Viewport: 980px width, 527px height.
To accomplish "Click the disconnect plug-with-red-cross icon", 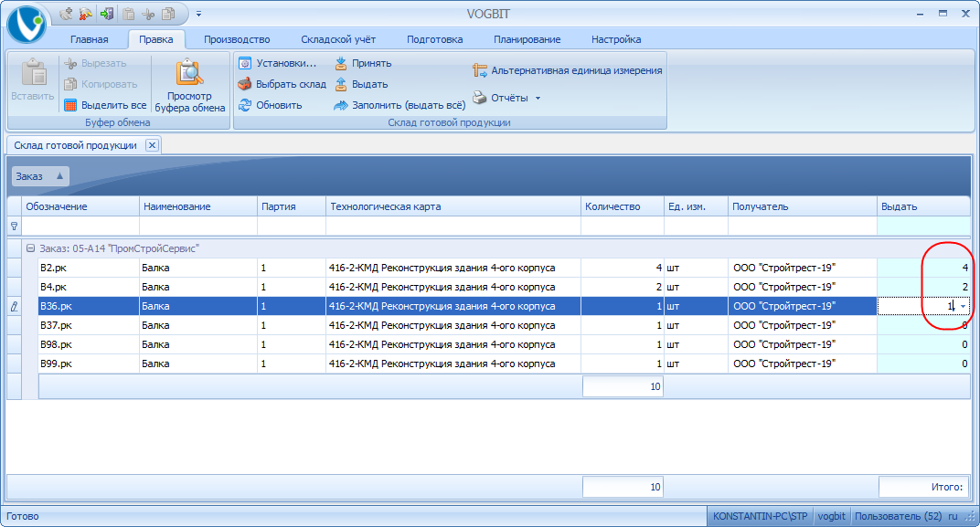I will (86, 14).
